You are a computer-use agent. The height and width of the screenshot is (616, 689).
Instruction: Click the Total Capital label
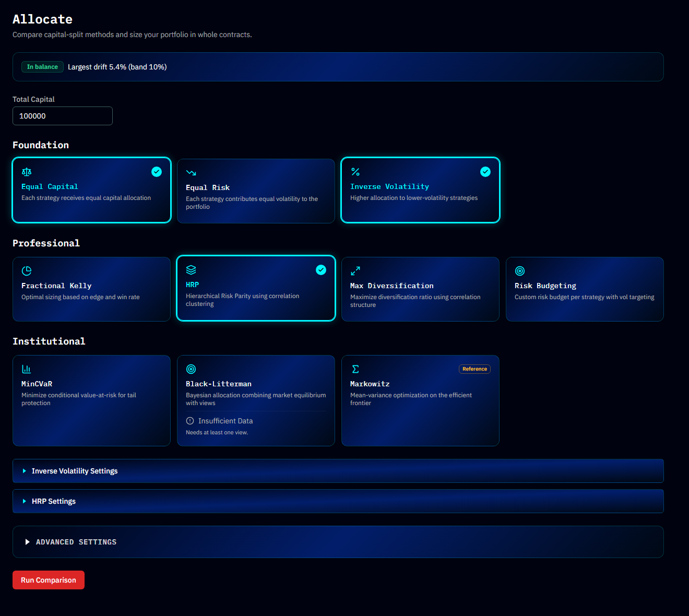pos(33,99)
